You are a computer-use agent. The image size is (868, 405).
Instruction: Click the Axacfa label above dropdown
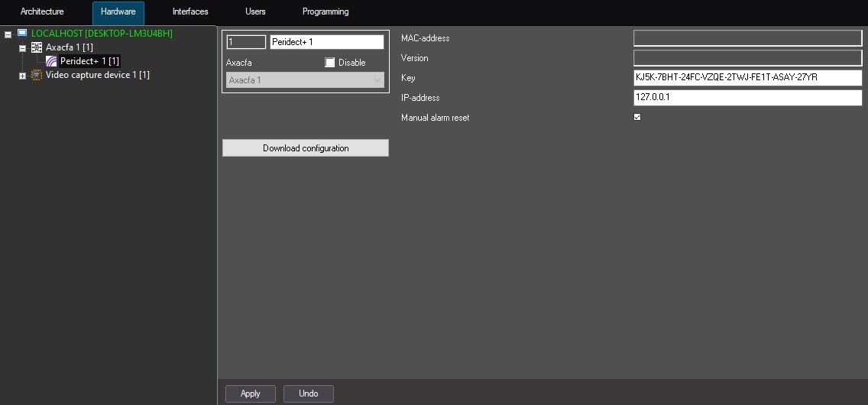coord(239,63)
